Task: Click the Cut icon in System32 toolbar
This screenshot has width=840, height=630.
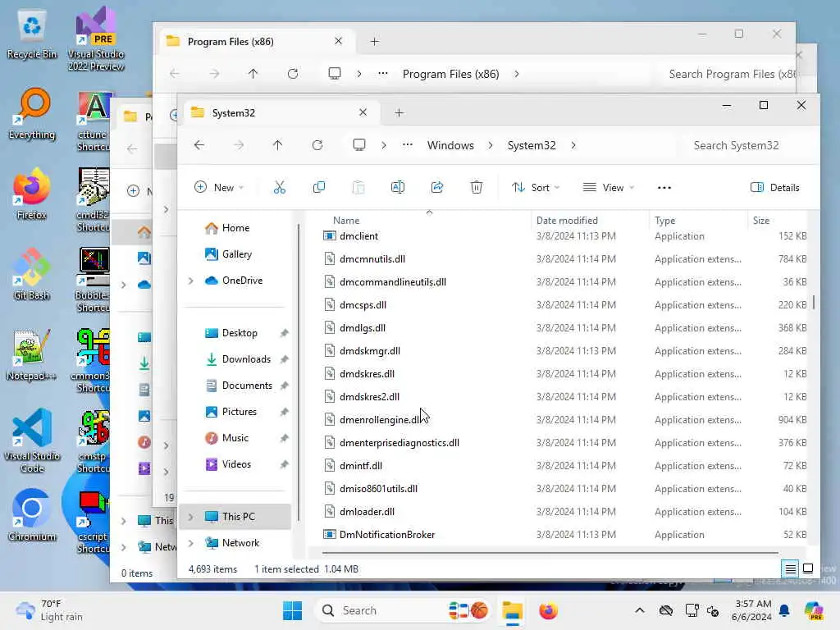Action: coord(279,187)
